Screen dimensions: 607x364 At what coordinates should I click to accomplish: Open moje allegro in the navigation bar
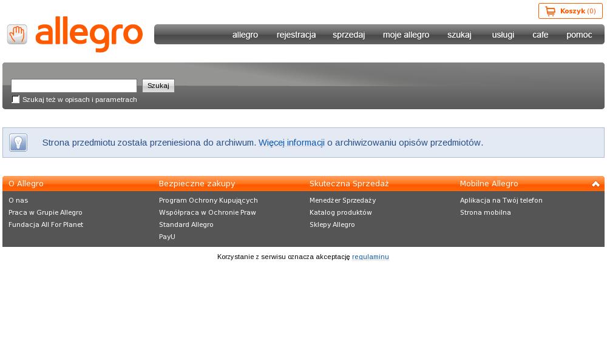406,35
